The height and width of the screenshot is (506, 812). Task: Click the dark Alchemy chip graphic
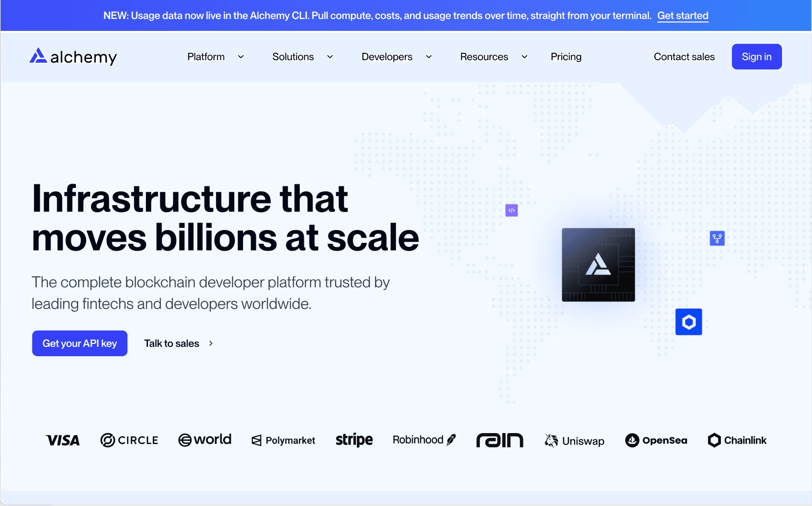point(598,265)
